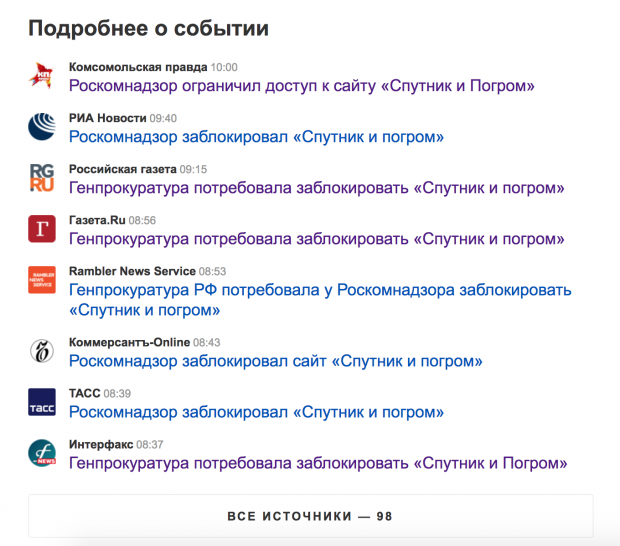Image resolution: width=620 pixels, height=546 pixels.
Task: Click the timestamp 08:37
Action: point(150,445)
